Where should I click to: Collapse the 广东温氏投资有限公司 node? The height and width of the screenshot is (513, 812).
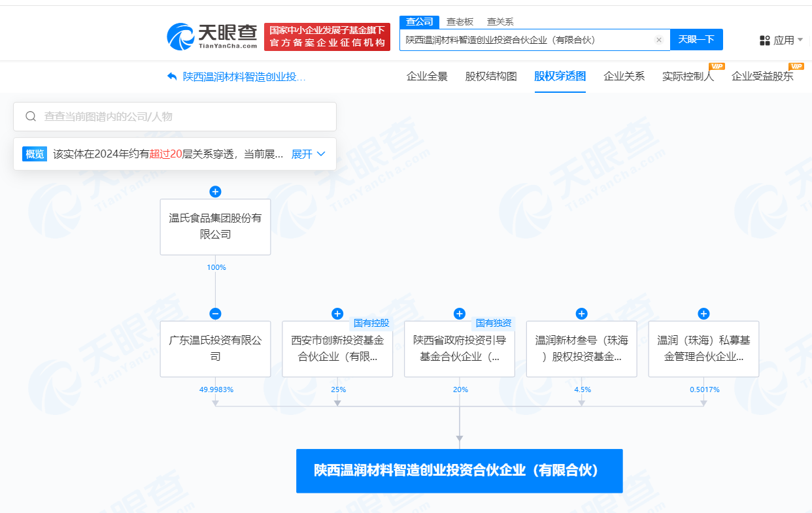215,314
